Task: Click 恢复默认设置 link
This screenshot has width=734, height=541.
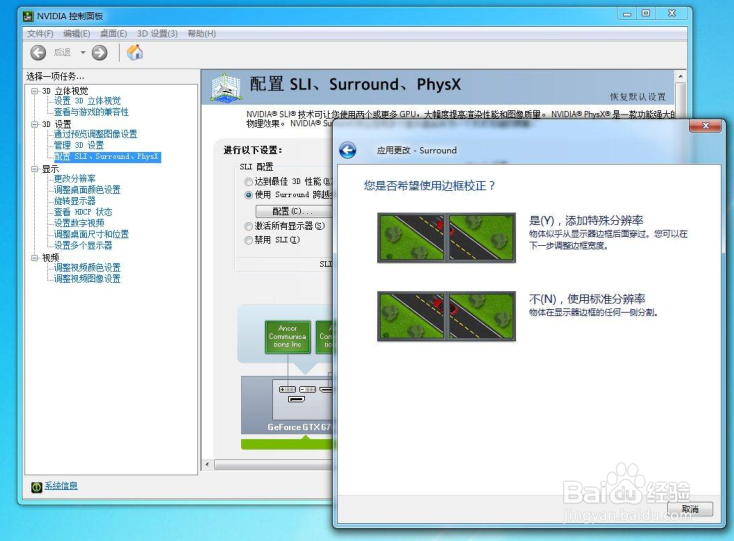Action: click(x=638, y=97)
